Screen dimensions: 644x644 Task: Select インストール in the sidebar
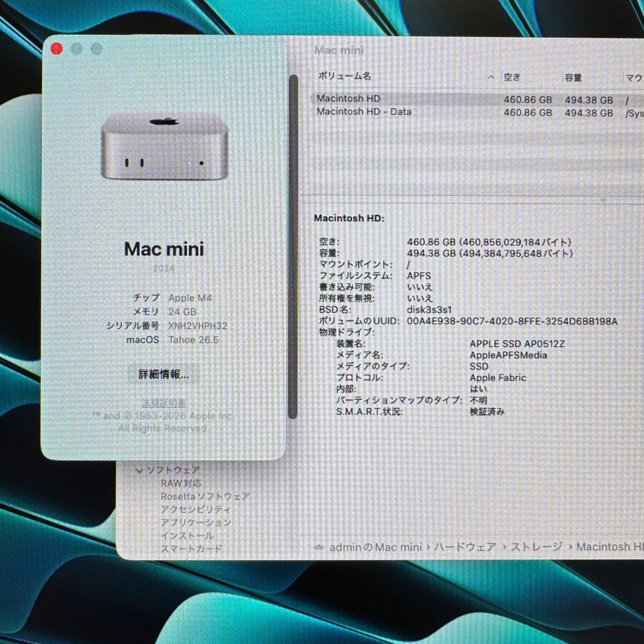click(187, 535)
